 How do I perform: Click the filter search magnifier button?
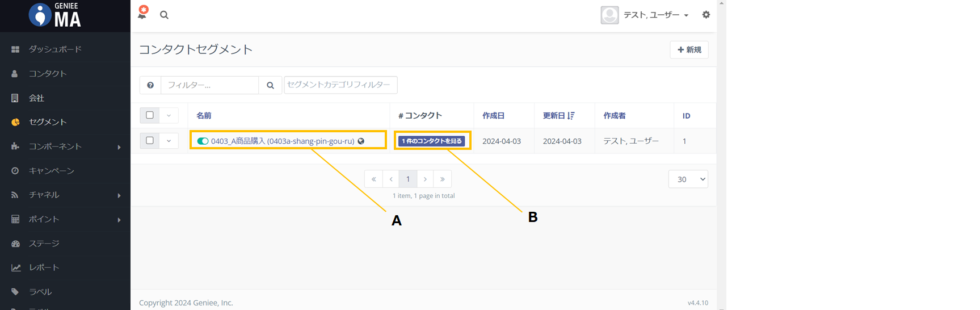tap(270, 85)
